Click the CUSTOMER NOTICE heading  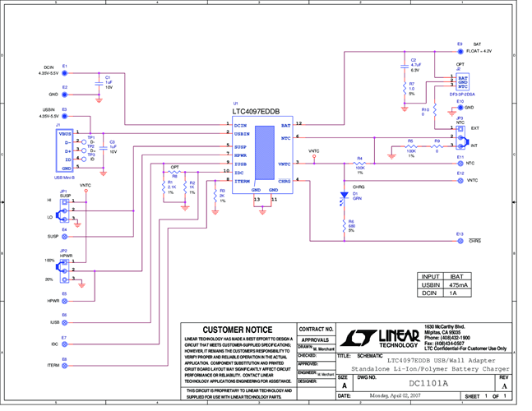237,329
